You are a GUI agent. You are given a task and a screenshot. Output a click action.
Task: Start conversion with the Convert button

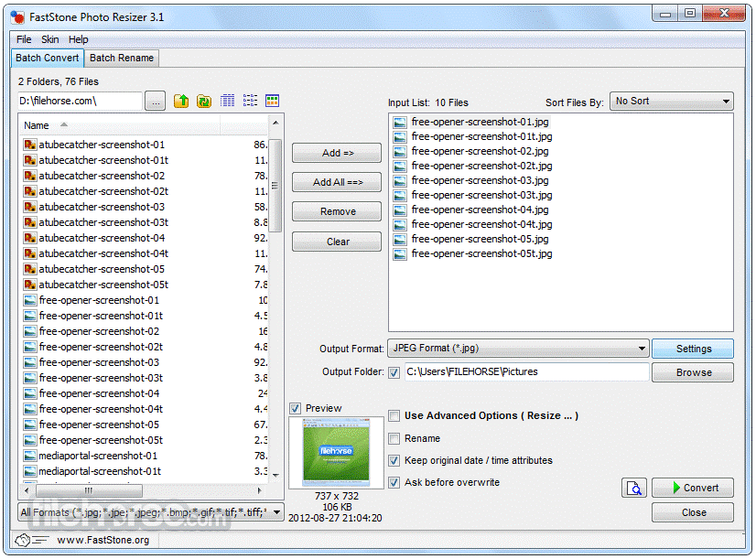tap(692, 488)
